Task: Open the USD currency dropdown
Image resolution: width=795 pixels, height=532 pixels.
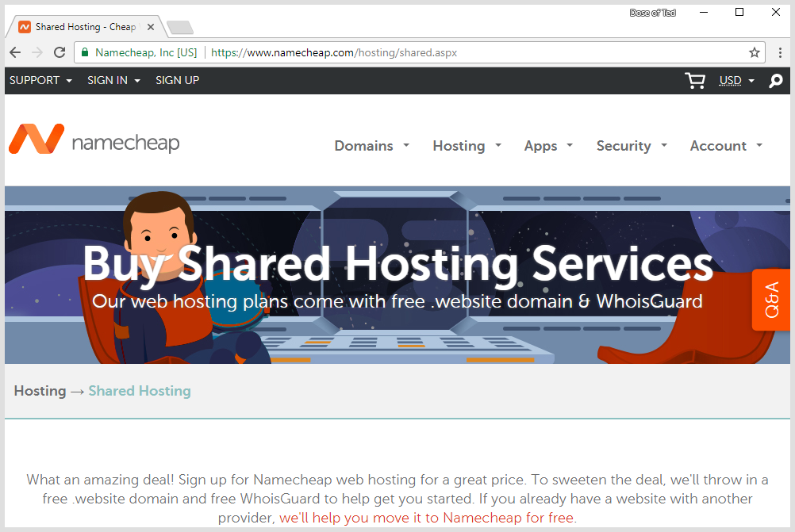Action: (x=732, y=80)
